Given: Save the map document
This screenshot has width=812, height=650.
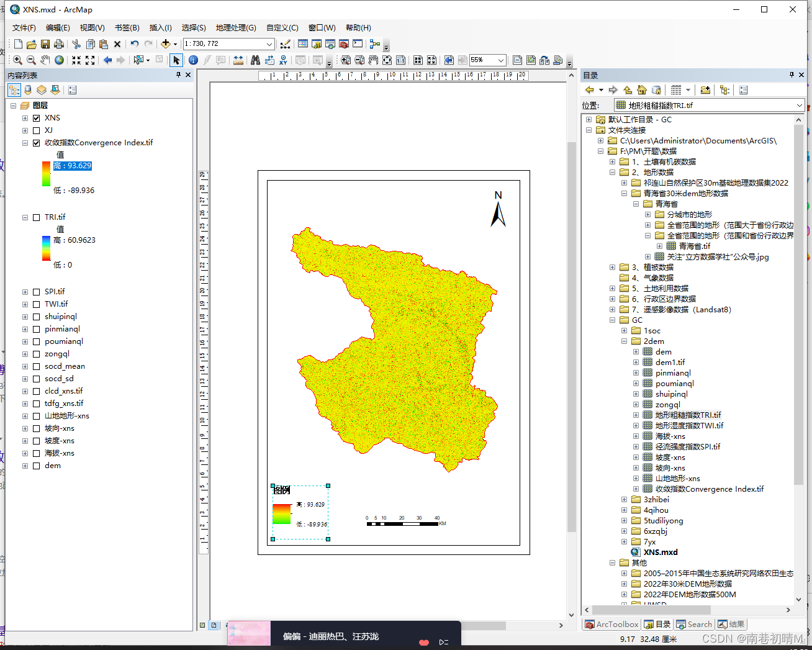Looking at the screenshot, I should coord(45,44).
